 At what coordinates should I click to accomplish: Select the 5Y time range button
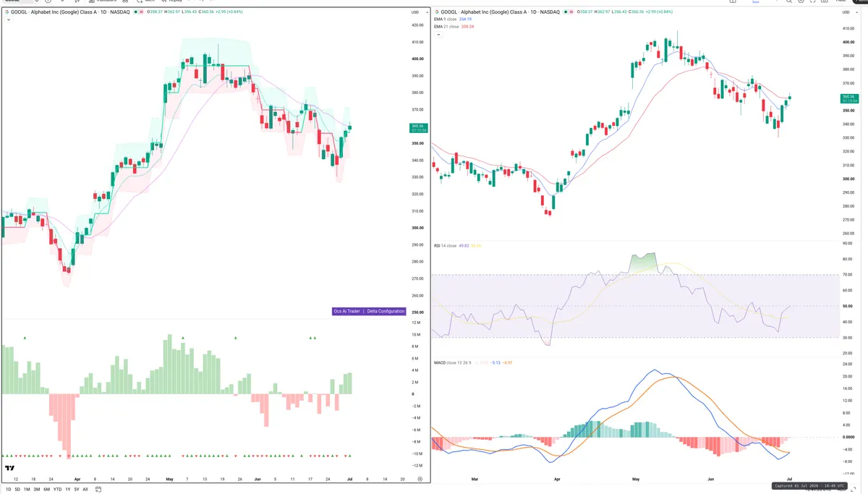point(77,490)
